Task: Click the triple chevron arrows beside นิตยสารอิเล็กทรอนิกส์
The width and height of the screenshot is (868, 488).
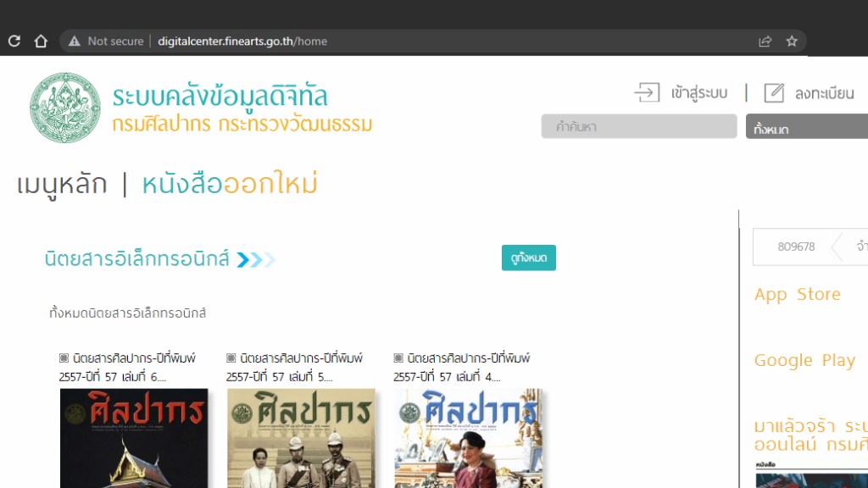Action: pyautogui.click(x=255, y=259)
